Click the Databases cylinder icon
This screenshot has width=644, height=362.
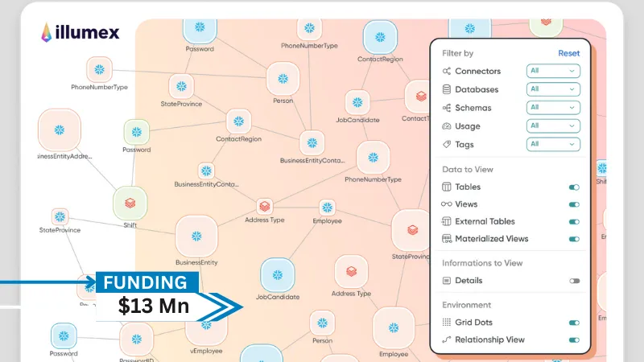pos(447,90)
